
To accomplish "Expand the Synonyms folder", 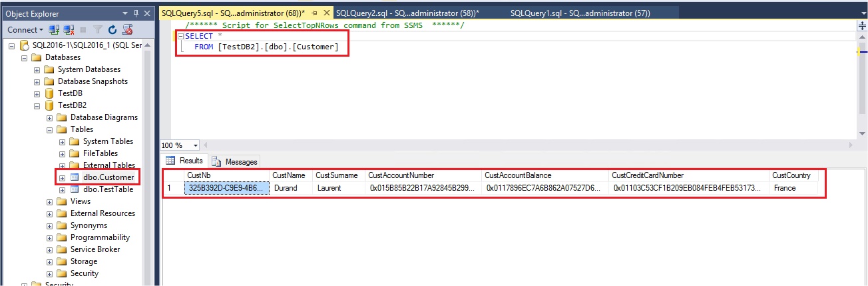I will point(50,225).
